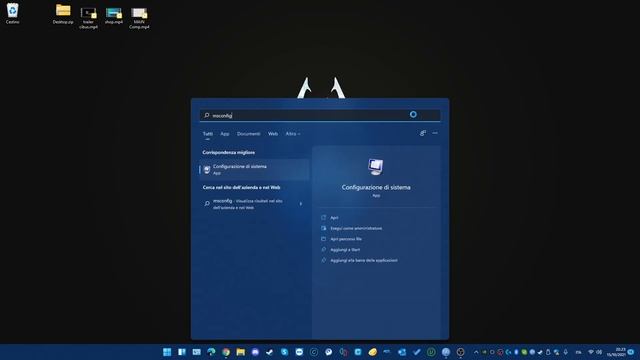Choose Apri percorso file
The image size is (640, 360).
[x=346, y=239]
